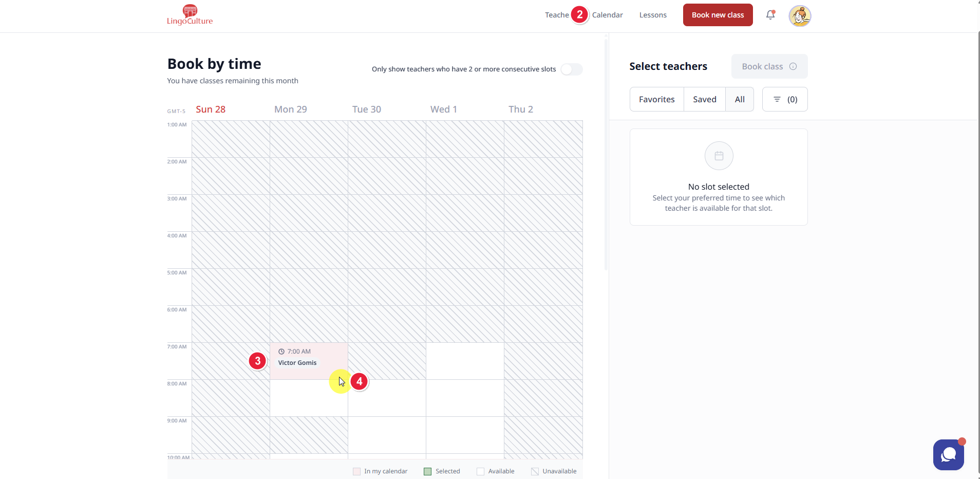
Task: Open Victor Gomis 7:00 AM booking
Action: pyautogui.click(x=308, y=361)
